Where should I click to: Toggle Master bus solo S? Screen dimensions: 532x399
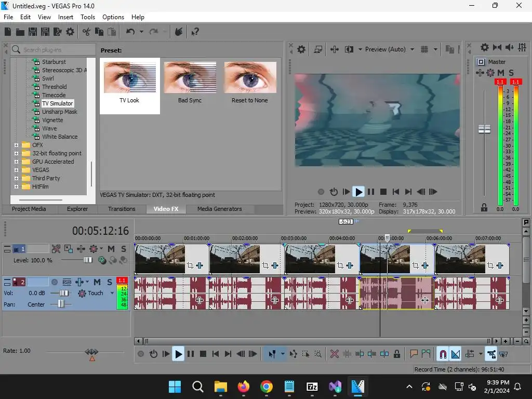point(511,73)
